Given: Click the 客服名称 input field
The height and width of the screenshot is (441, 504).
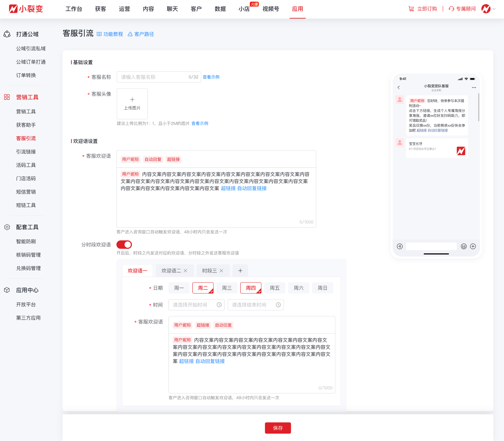Looking at the screenshot, I should click(153, 77).
